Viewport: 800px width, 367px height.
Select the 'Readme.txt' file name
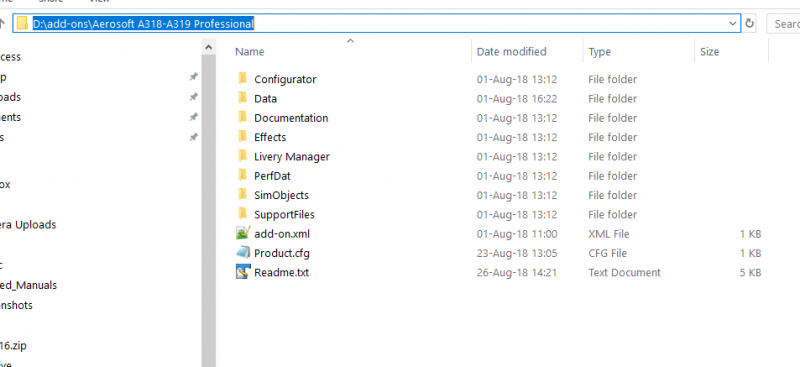[x=281, y=273]
